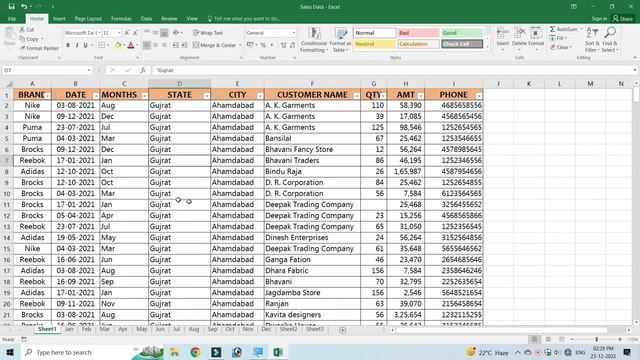The height and width of the screenshot is (360, 640).
Task: Apply the Bad cell style swatch
Action: pos(418,33)
